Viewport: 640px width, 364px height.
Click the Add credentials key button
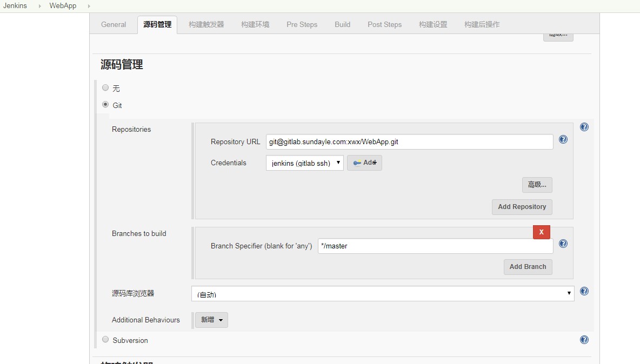click(x=364, y=163)
